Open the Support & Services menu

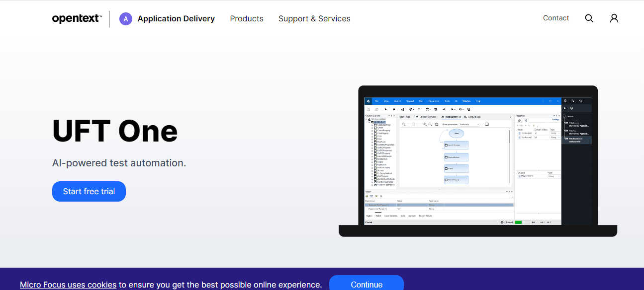click(x=314, y=19)
